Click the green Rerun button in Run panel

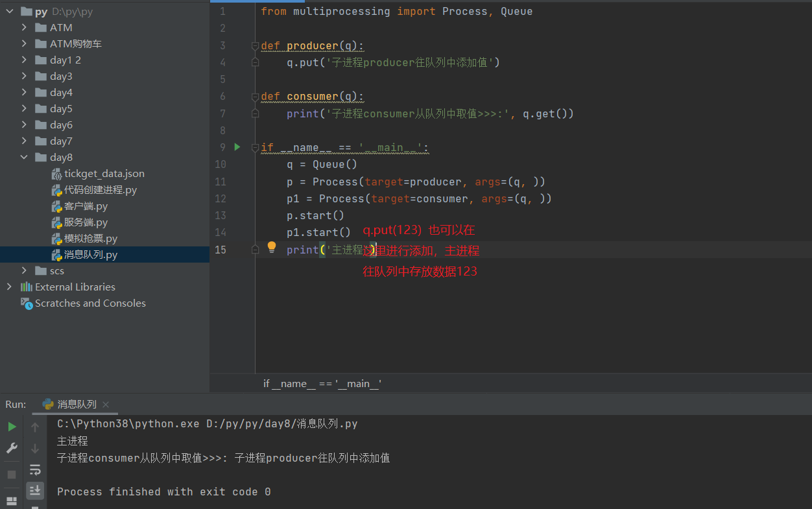[12, 427]
